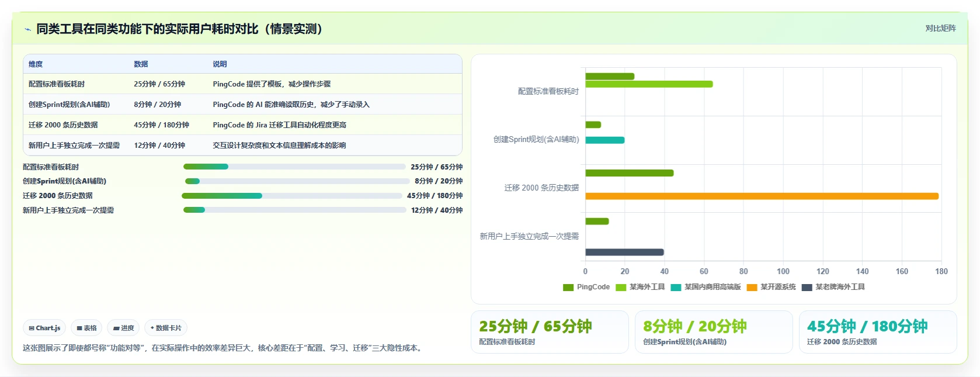Click the teal 20-minute chart bar
This screenshot has height=377, width=980.
(x=605, y=140)
